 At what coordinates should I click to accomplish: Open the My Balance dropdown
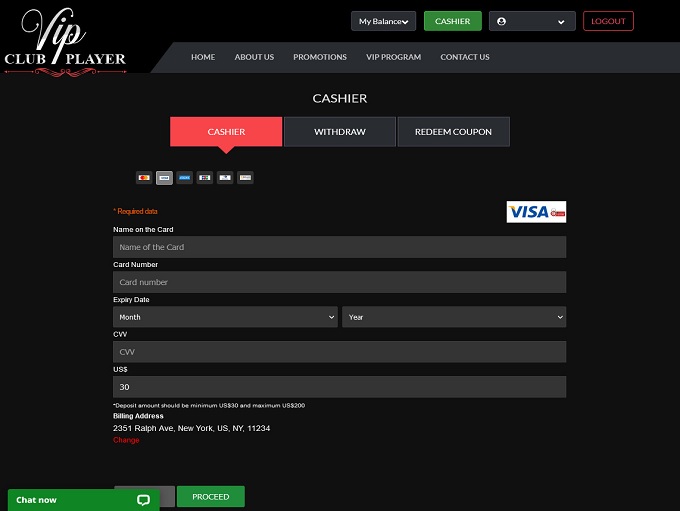[x=383, y=21]
